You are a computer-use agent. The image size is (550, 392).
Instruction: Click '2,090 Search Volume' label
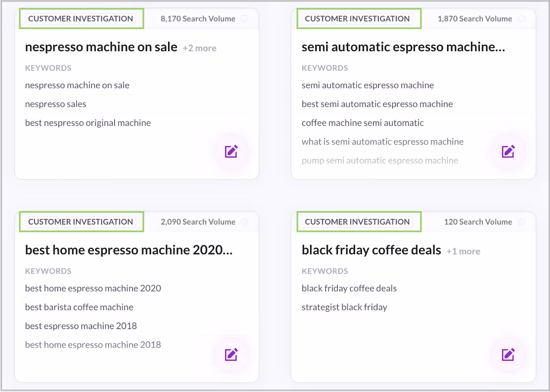coord(198,222)
